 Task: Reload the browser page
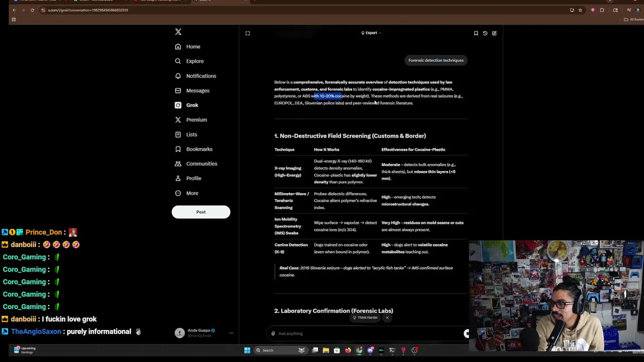pos(32,10)
